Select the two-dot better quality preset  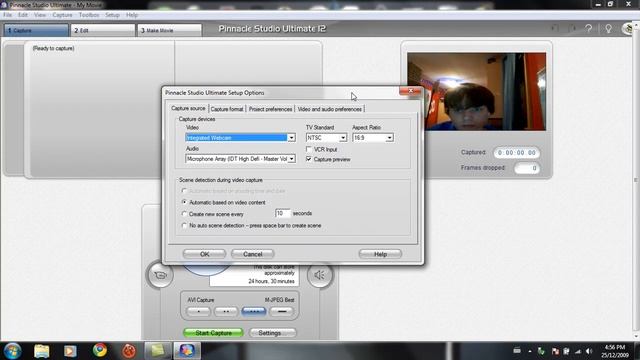click(226, 311)
